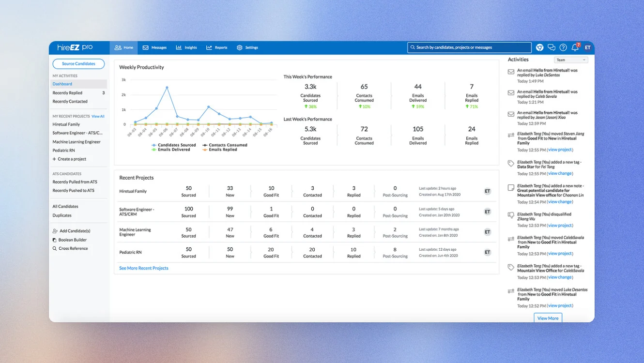Viewport: 644px width, 363px height.
Task: Click the Source Candidates button
Action: [78, 63]
